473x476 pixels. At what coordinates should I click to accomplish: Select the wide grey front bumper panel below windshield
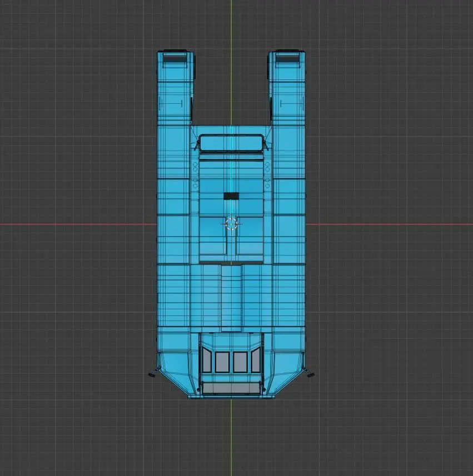(231, 388)
